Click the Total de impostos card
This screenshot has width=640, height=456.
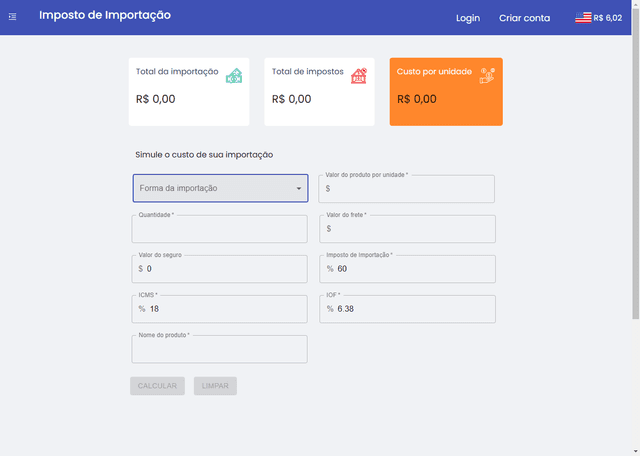click(x=319, y=91)
